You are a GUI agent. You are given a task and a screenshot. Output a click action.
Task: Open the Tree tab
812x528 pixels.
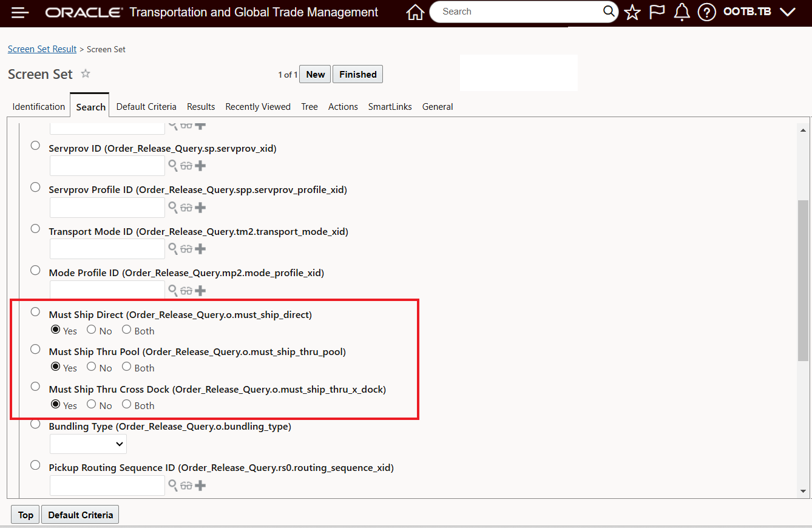[310, 106]
